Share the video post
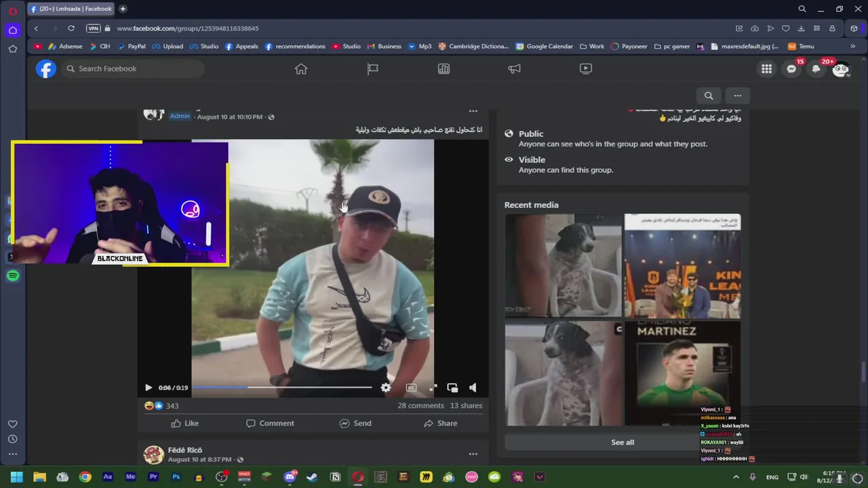 coord(440,423)
